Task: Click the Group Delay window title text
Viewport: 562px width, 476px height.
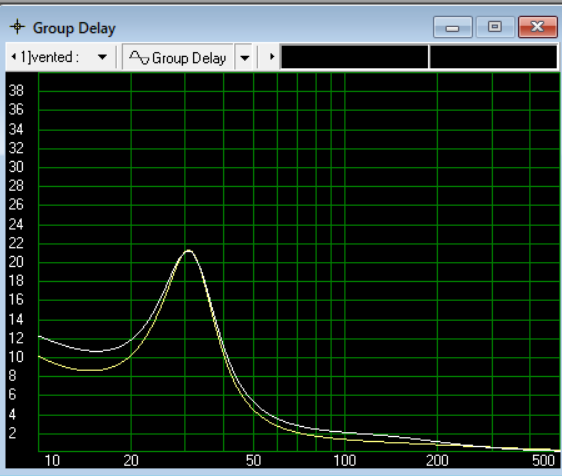Action: 74,28
